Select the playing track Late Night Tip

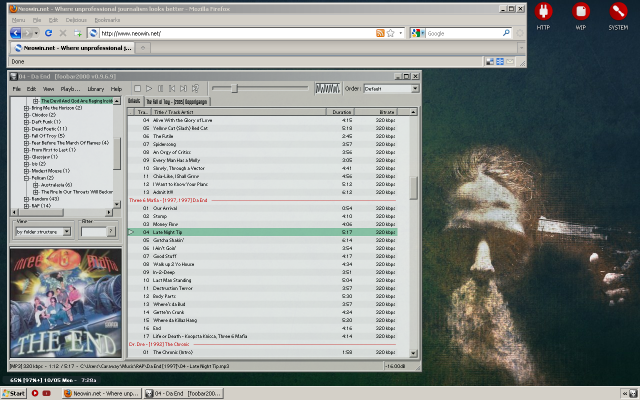(x=262, y=232)
